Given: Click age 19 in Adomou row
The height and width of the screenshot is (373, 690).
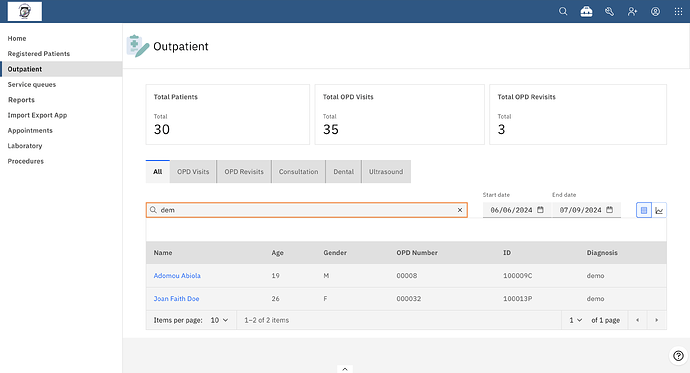Looking at the screenshot, I should click(275, 276).
